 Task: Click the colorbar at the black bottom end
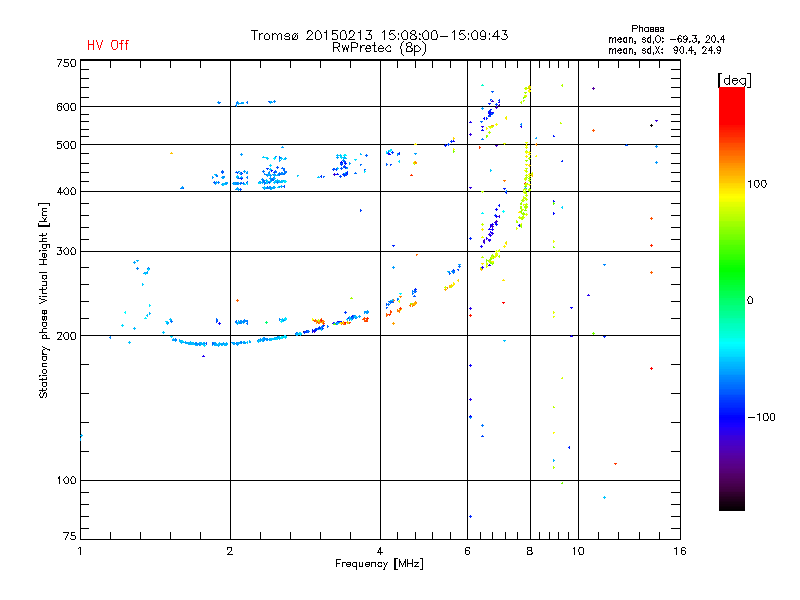(732, 506)
